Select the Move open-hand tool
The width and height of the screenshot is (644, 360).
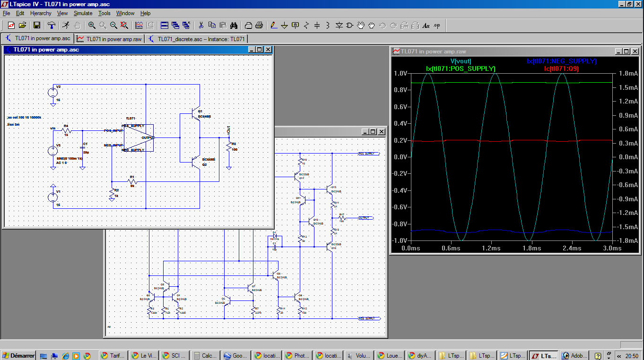(361, 25)
